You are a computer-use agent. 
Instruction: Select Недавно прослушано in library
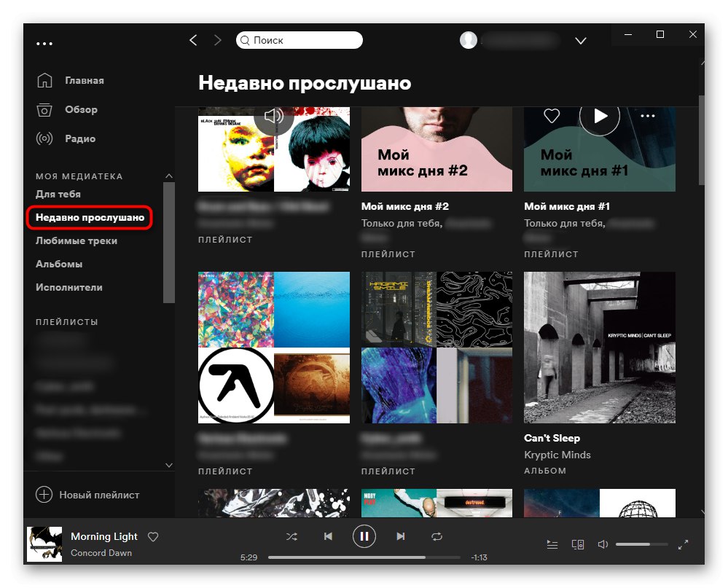tap(90, 217)
